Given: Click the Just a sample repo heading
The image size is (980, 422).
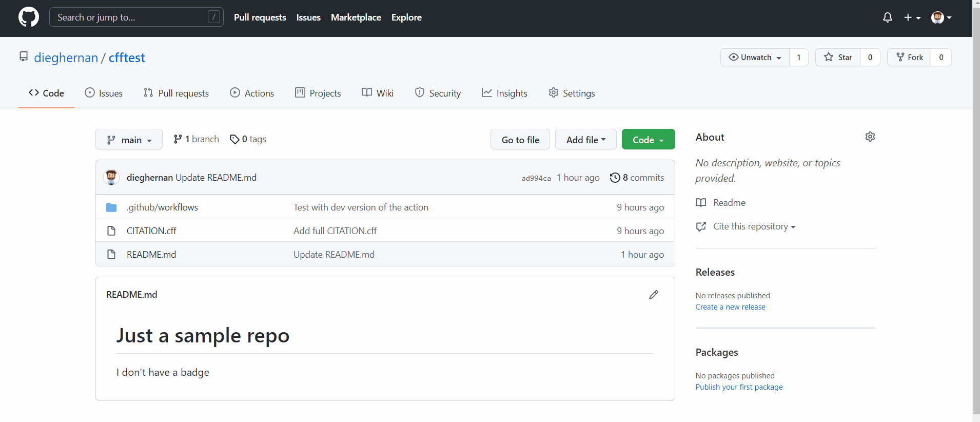Looking at the screenshot, I should 203,335.
